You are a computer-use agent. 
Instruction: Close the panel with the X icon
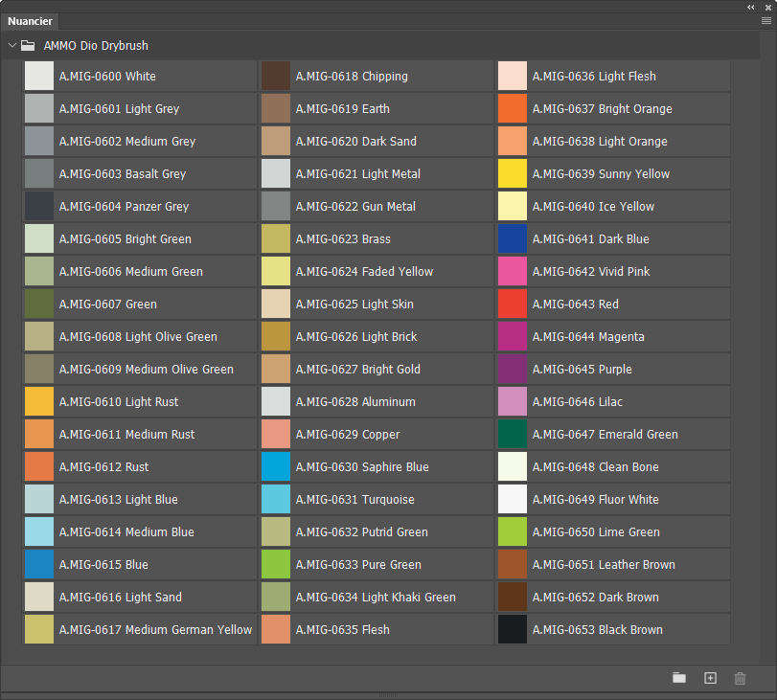point(768,8)
